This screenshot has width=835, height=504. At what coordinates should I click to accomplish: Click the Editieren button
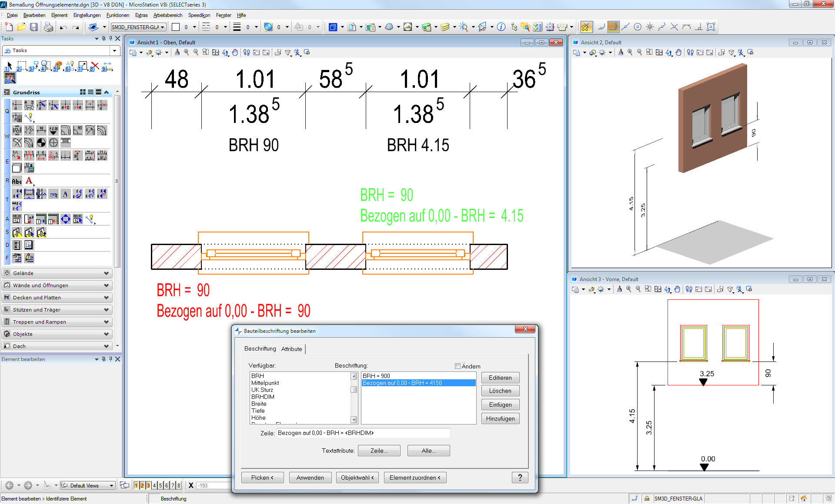click(x=500, y=378)
